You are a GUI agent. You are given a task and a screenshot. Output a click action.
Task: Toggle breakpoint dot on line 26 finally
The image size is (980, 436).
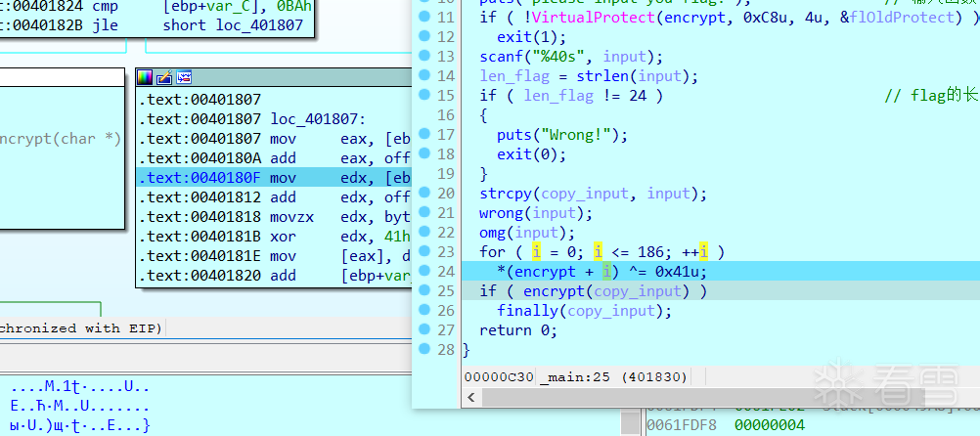(x=425, y=309)
